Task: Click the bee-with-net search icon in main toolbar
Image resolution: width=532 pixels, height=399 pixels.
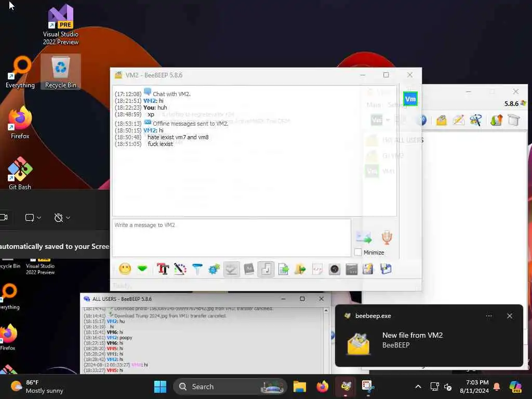Action: point(476,120)
